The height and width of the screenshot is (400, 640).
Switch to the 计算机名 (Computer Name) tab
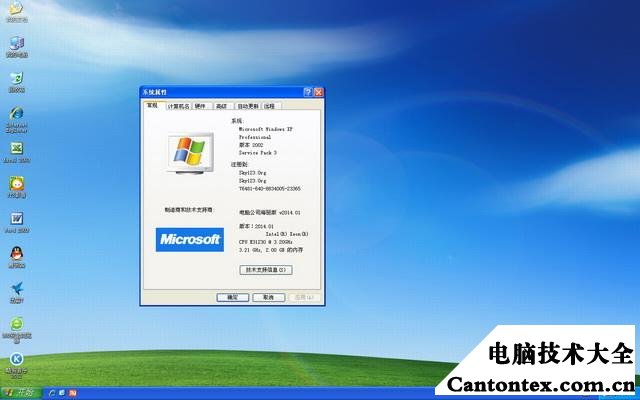coord(178,106)
